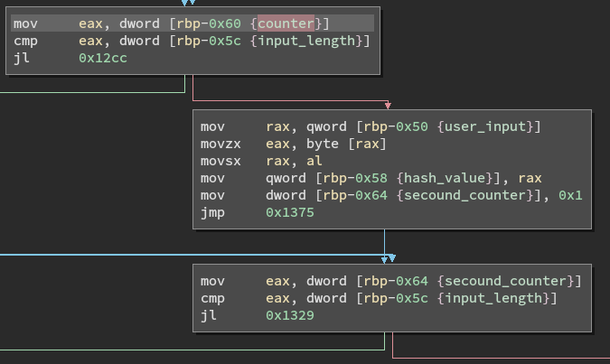
Task: Select the highlighted 'counter' variable name
Action: (286, 23)
